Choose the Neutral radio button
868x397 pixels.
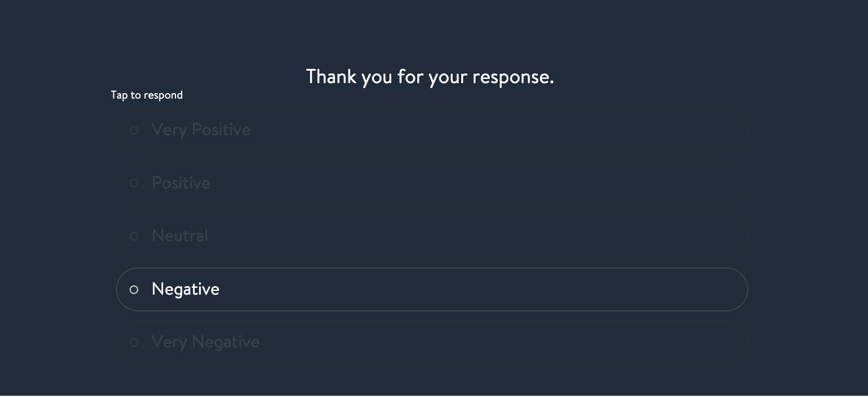(134, 236)
